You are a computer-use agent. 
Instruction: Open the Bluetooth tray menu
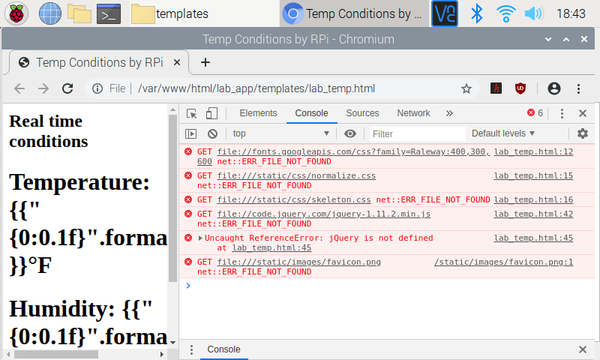pyautogui.click(x=476, y=14)
